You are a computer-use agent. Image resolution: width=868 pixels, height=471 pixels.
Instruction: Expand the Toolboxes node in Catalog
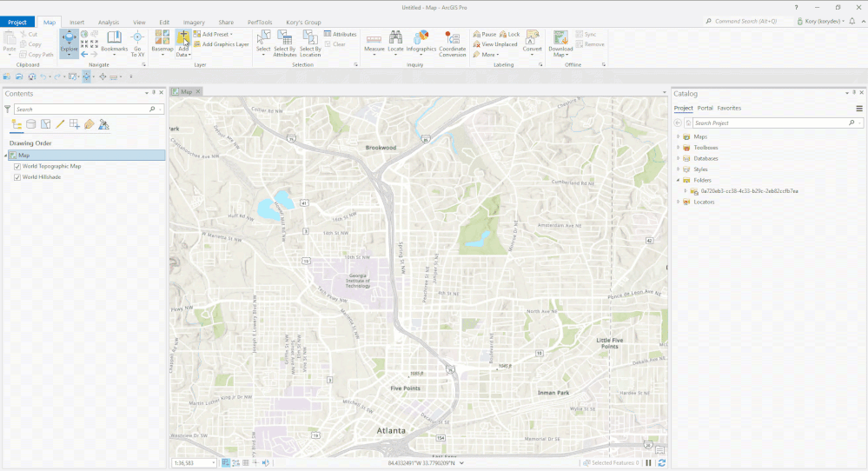point(678,148)
